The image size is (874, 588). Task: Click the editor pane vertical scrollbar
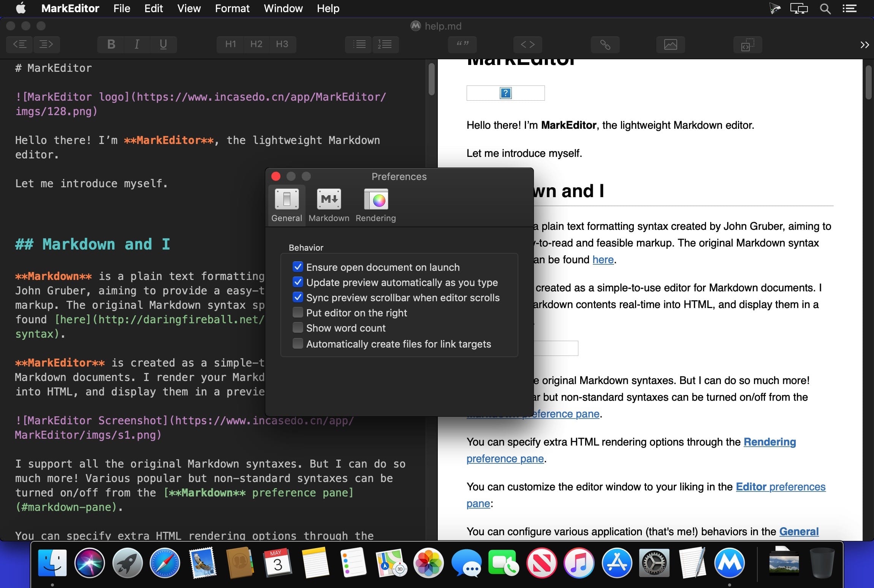click(431, 79)
